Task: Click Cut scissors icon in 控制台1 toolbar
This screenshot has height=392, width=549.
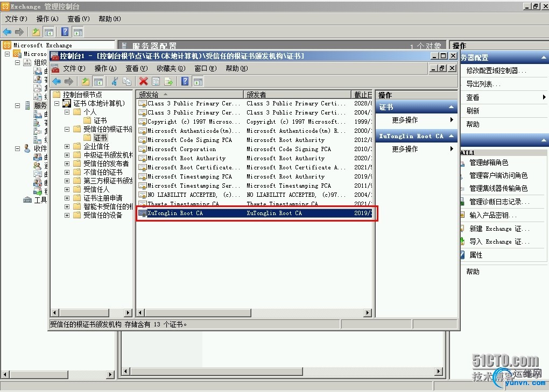Action: [x=115, y=82]
